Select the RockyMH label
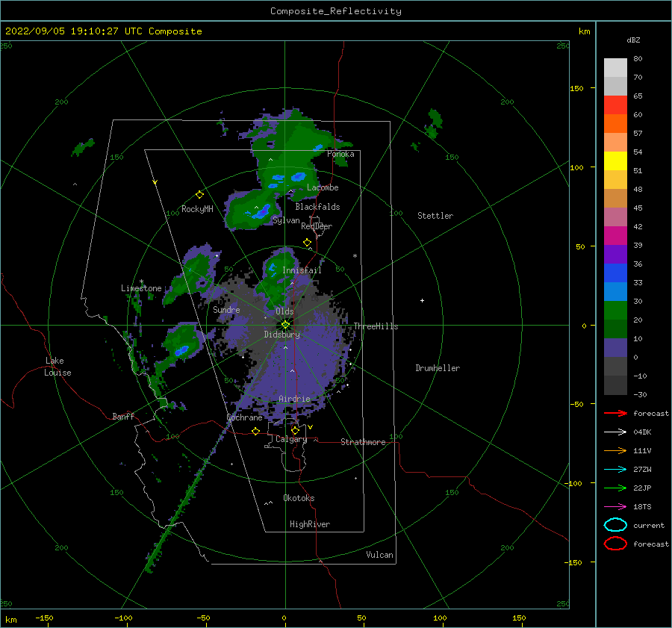672x628 pixels. [x=197, y=209]
